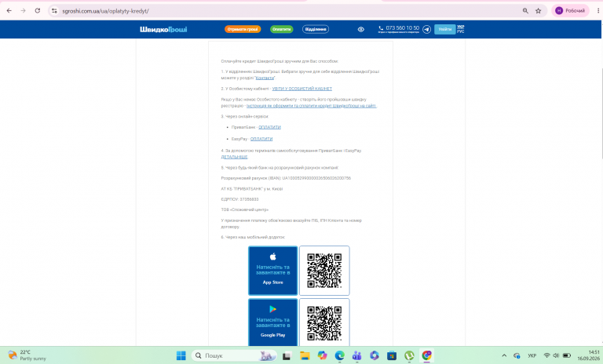Click the QR code beside App Store
The width and height of the screenshot is (603, 364).
(x=324, y=271)
